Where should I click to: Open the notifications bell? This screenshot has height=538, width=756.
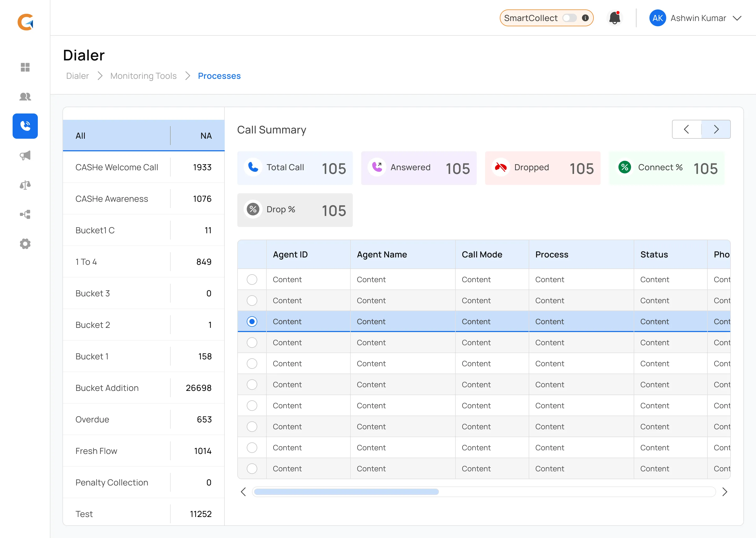(x=614, y=18)
